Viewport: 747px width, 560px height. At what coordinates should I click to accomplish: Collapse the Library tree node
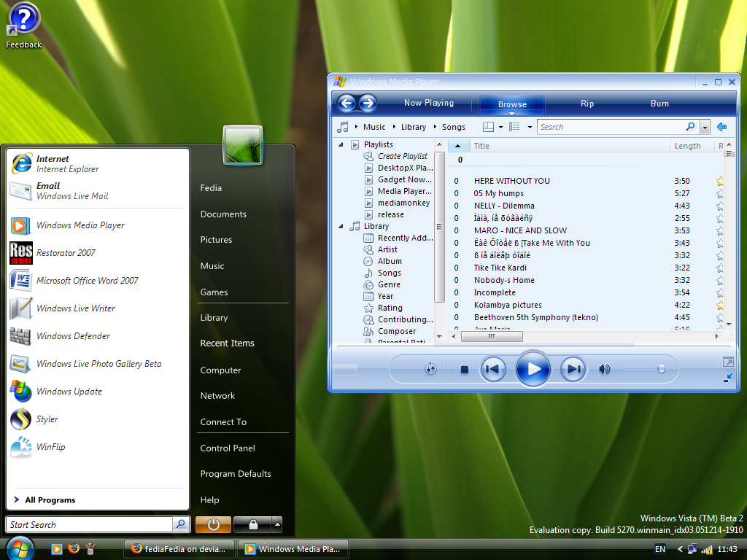pyautogui.click(x=341, y=227)
